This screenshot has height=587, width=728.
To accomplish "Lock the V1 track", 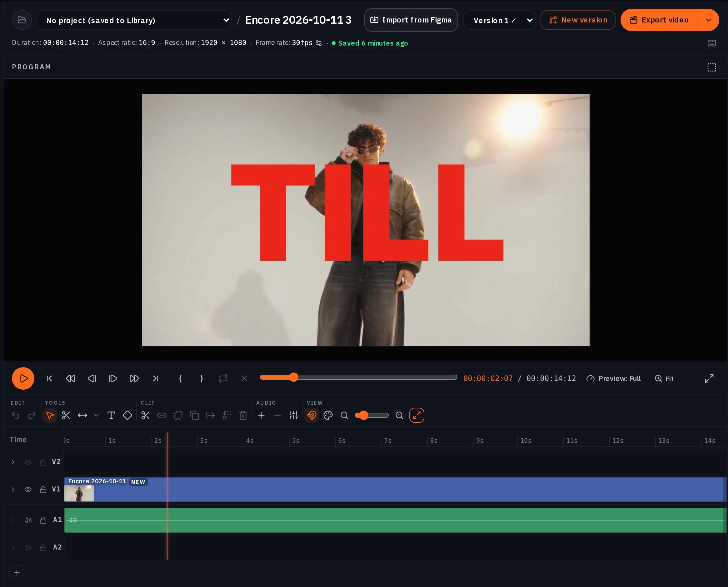I will [x=43, y=490].
